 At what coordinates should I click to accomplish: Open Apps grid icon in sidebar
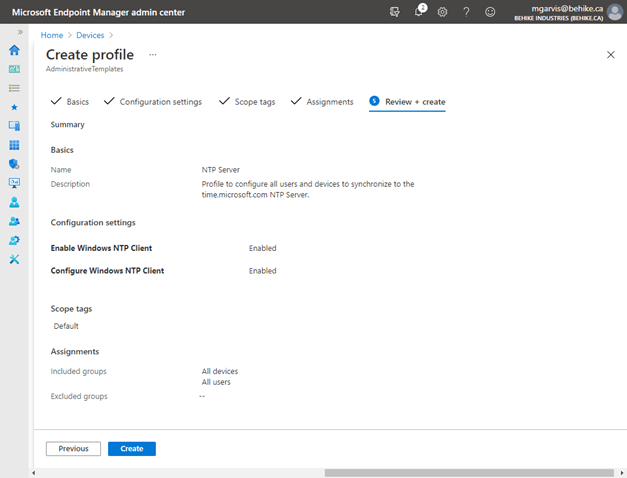tap(14, 145)
